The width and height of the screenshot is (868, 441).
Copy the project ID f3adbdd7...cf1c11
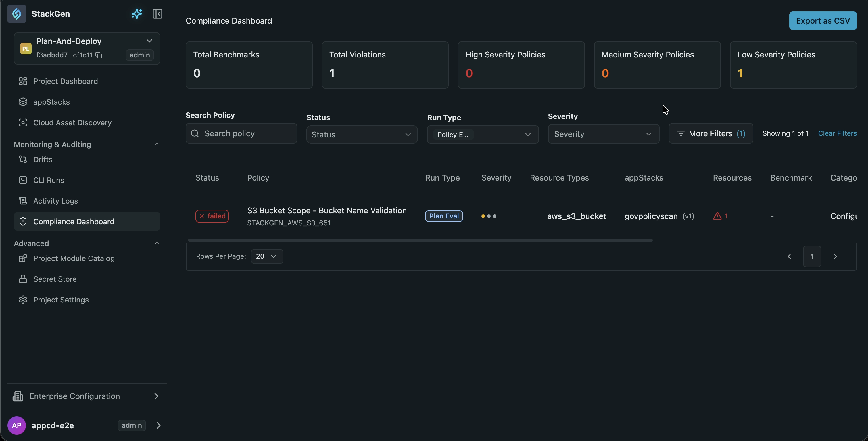coord(99,55)
